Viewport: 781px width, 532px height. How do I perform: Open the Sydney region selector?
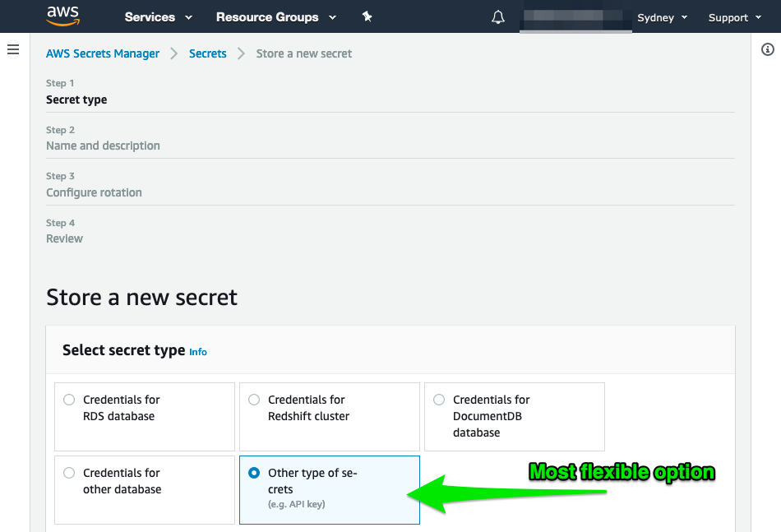tap(662, 17)
